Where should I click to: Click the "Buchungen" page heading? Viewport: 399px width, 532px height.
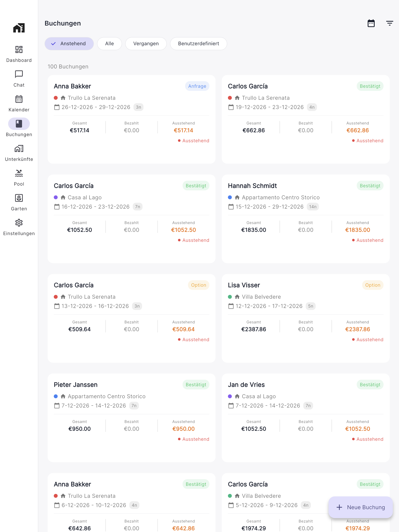coord(63,23)
